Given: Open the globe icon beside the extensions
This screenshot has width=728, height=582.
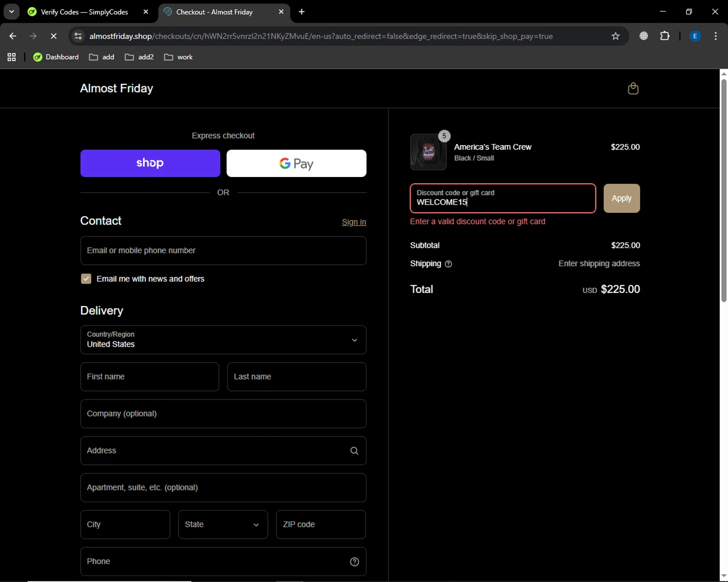Looking at the screenshot, I should tap(644, 36).
